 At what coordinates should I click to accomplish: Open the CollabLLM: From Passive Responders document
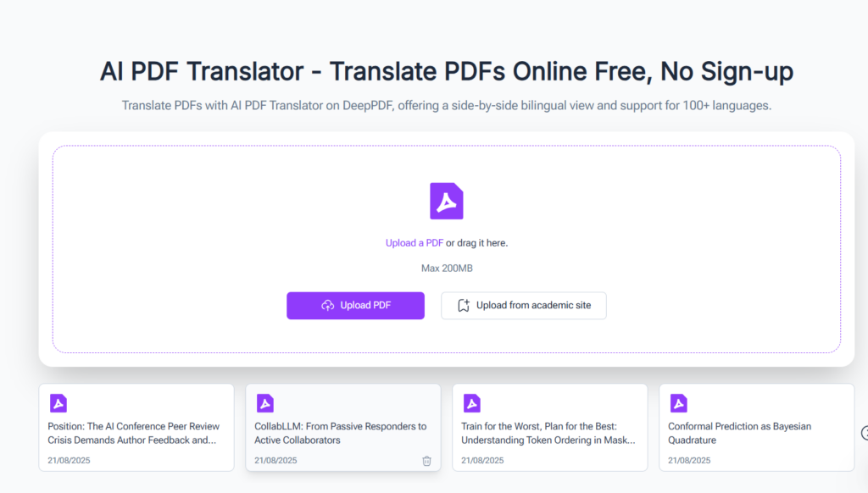(x=337, y=433)
